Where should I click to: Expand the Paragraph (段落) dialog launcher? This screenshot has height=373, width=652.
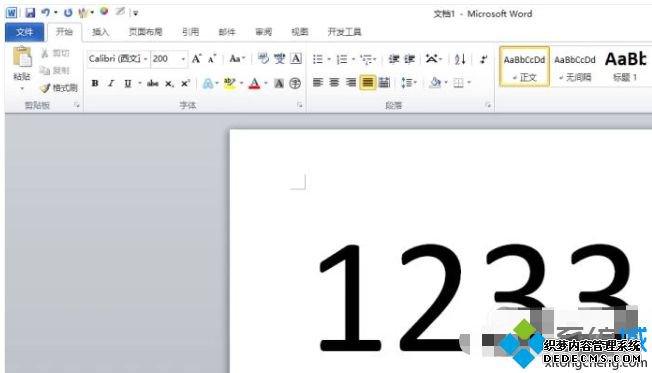(487, 105)
